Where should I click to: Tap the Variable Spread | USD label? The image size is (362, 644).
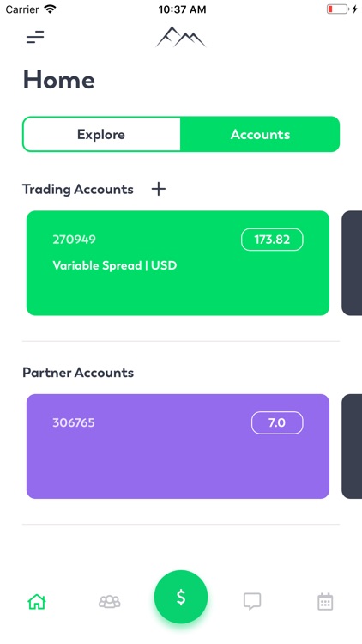115,265
